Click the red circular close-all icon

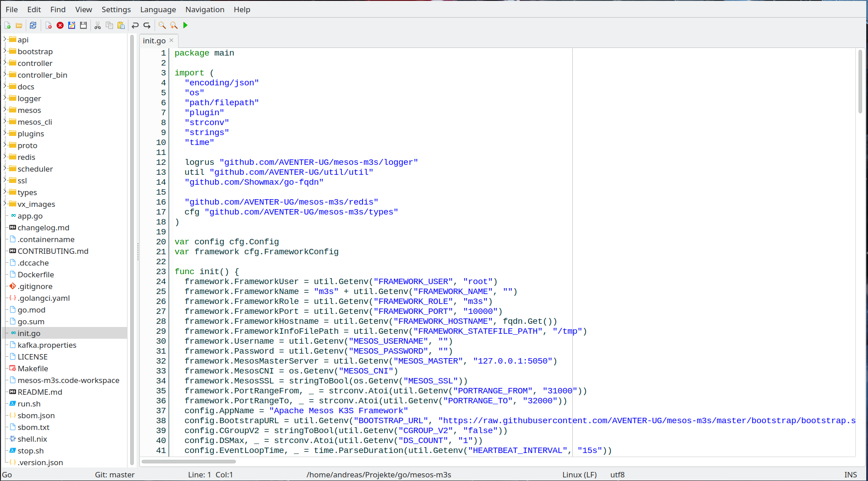pyautogui.click(x=60, y=26)
